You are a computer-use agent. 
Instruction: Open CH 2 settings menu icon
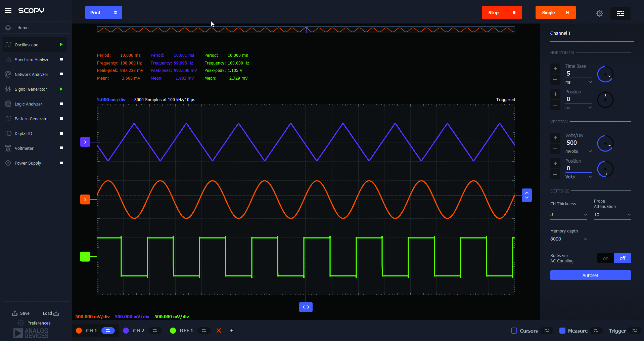click(x=155, y=331)
